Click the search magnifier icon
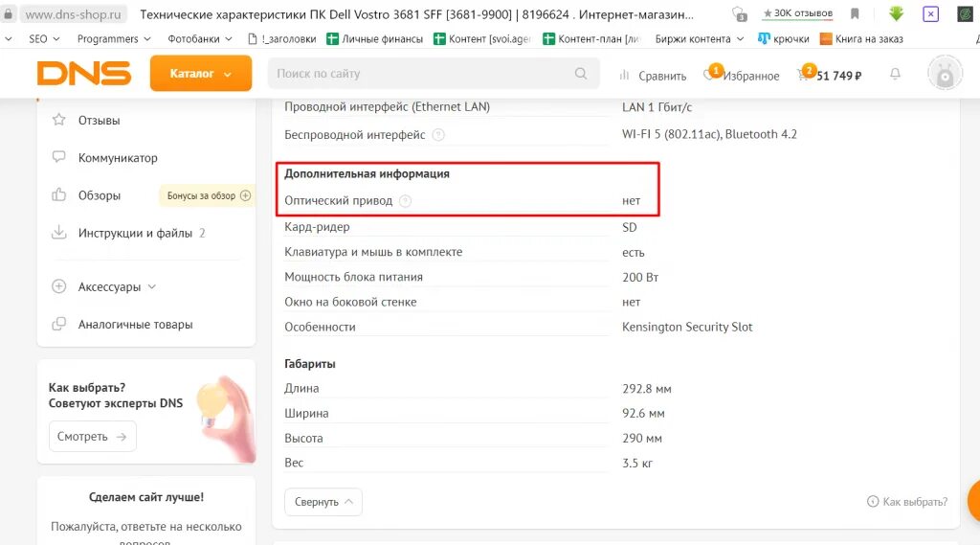The image size is (980, 545). 581,73
